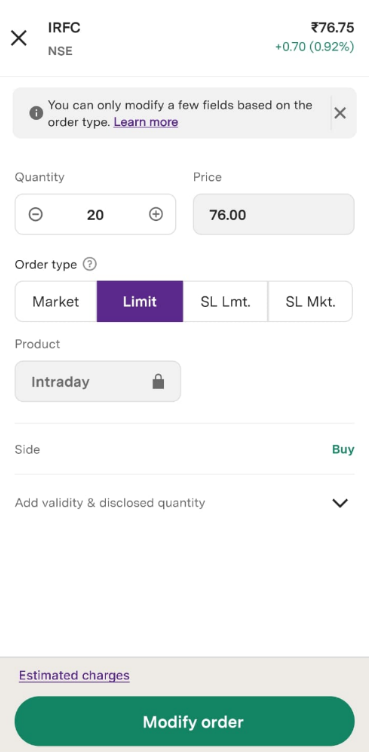Image resolution: width=369 pixels, height=752 pixels.
Task: Tap the Buy side label
Action: pyautogui.click(x=343, y=449)
